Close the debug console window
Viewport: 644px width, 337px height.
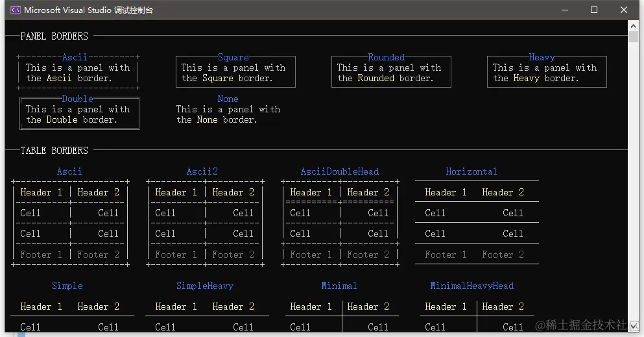click(623, 10)
